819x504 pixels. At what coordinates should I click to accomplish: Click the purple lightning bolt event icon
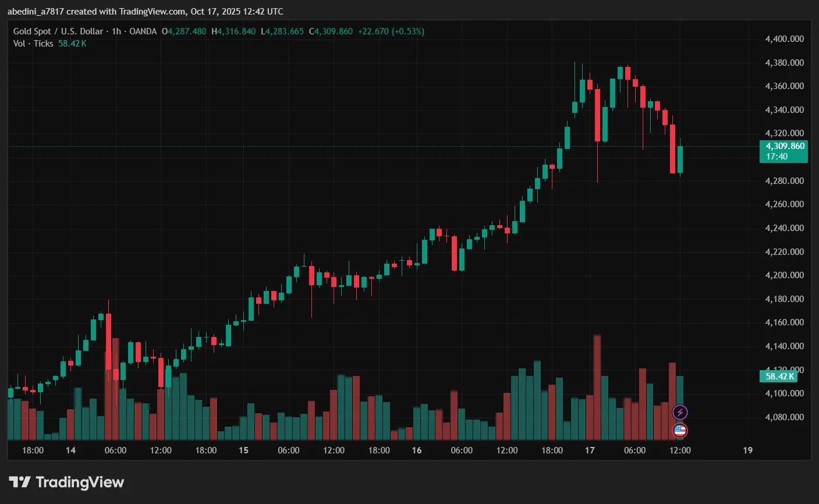[680, 413]
